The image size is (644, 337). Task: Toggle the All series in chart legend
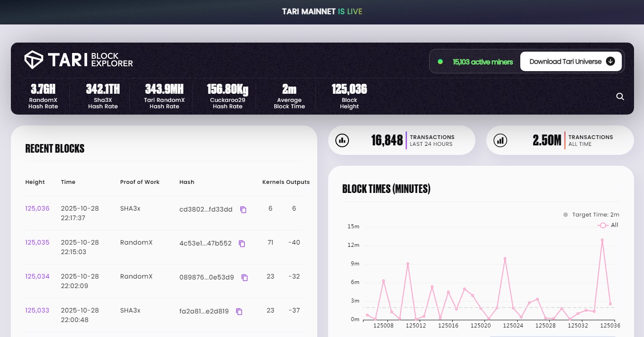point(608,225)
